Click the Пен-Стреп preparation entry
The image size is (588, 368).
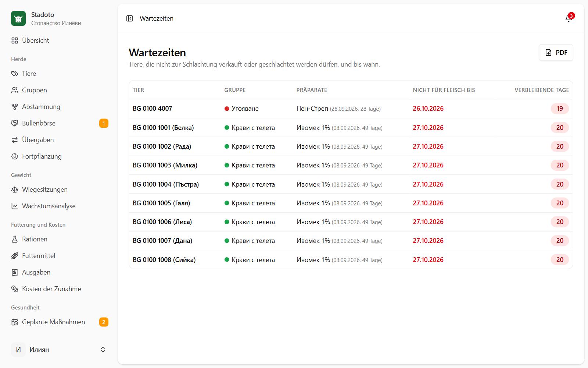coord(338,109)
